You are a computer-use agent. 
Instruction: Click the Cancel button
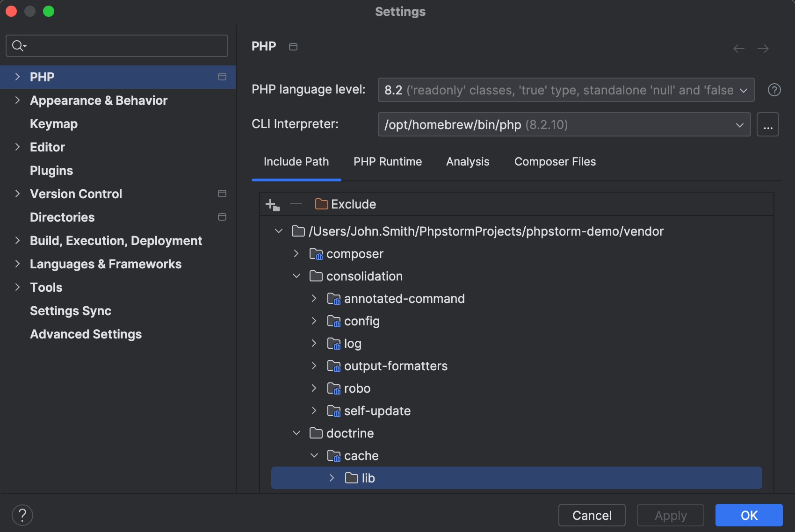pos(592,515)
